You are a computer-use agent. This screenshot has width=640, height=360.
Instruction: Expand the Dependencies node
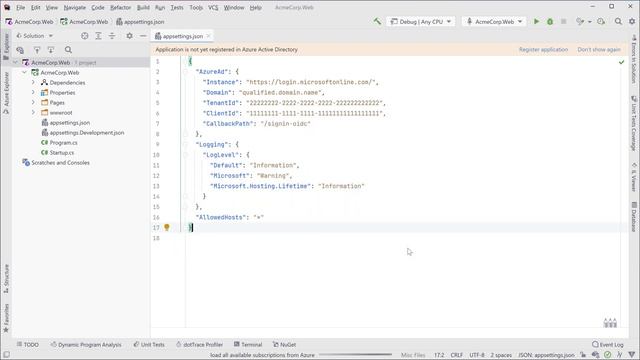click(33, 82)
